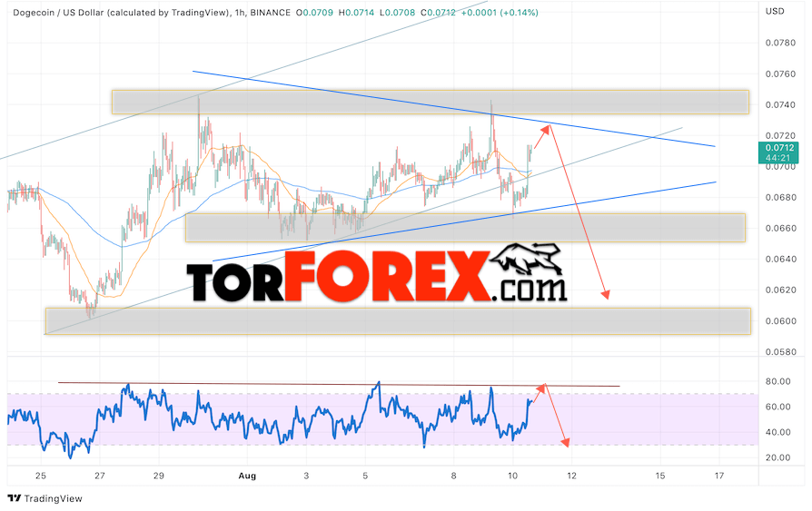Click the RSI 60.00 axis label
Image resolution: width=812 pixels, height=511 pixels.
[x=777, y=407]
